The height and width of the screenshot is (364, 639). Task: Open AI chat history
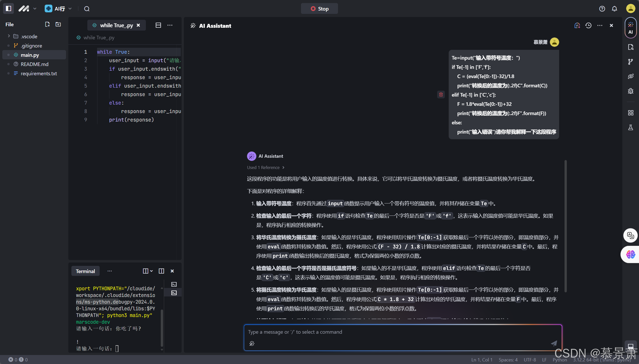[588, 25]
